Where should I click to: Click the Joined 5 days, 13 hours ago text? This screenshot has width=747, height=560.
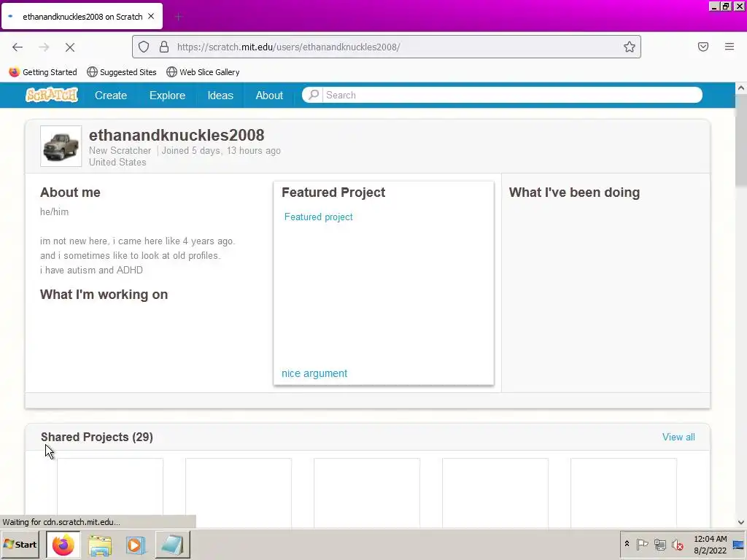click(221, 150)
